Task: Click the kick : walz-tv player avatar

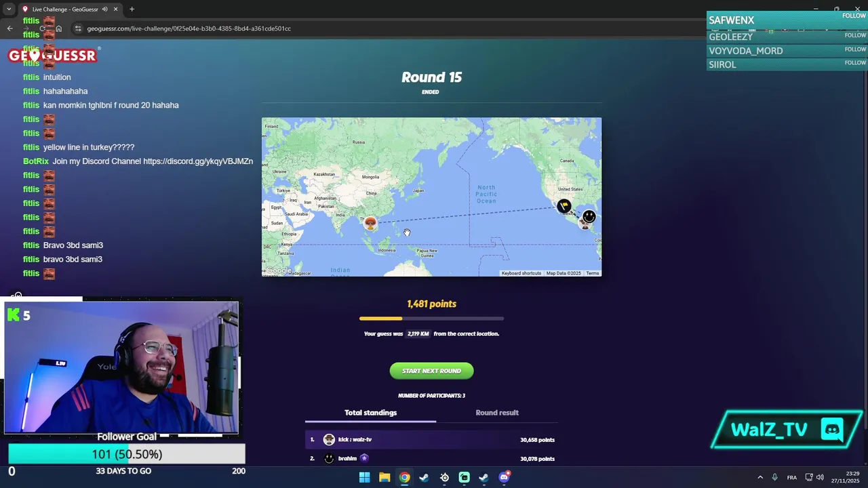Action: [329, 439]
